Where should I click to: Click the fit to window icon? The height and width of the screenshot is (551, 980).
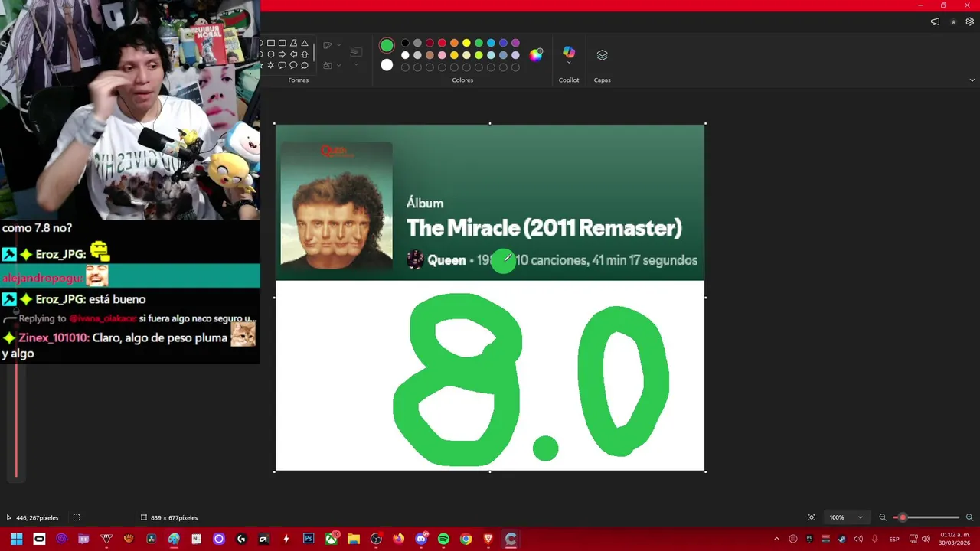[x=812, y=517]
